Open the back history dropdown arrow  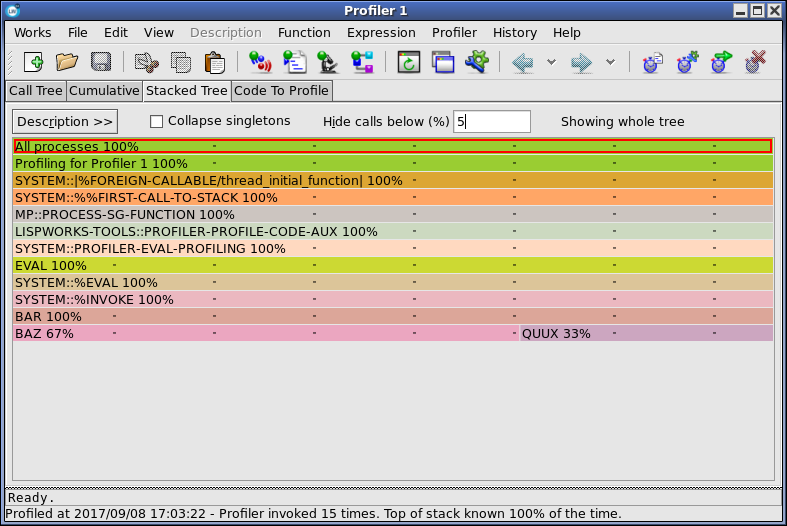coord(551,62)
